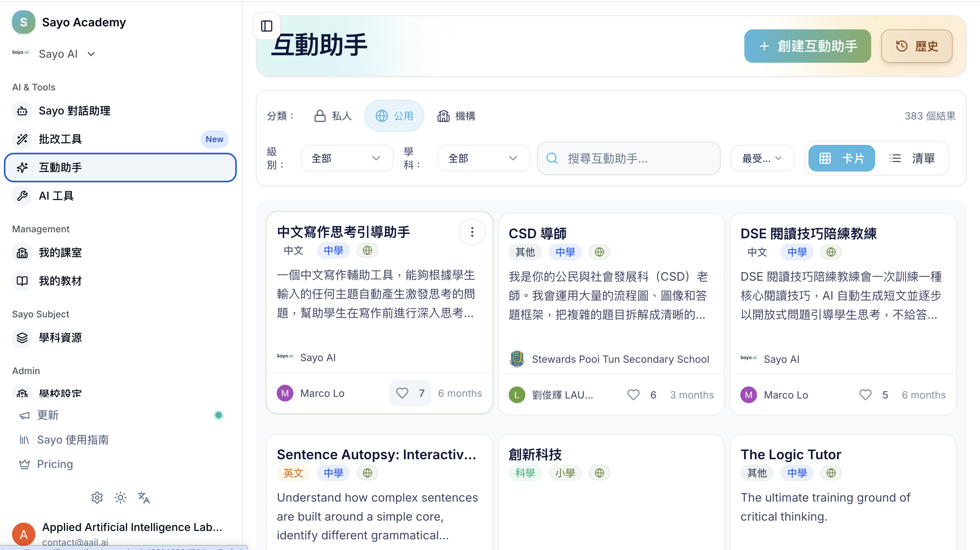Open Sayo 對話助理 in sidebar
Image resolution: width=980 pixels, height=550 pixels.
click(x=120, y=111)
